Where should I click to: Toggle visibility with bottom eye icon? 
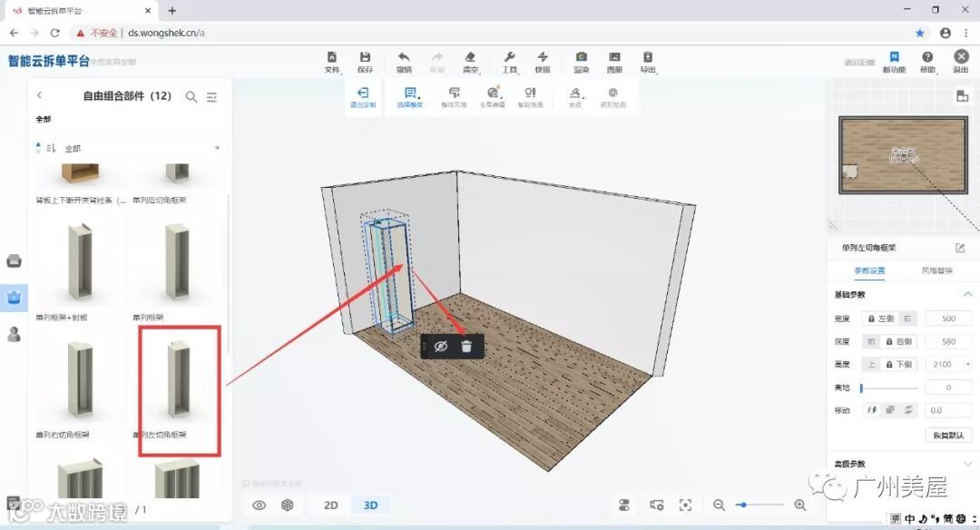click(x=259, y=505)
